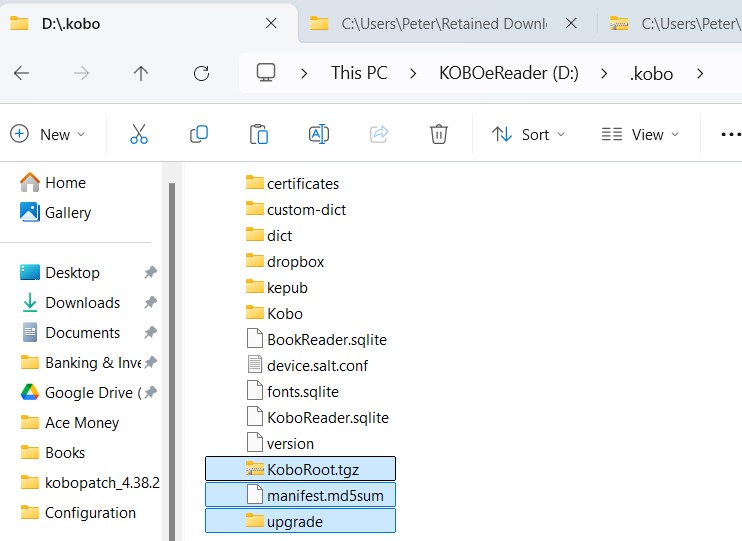Screen dimensions: 742x541
Task: Switch to the D:\.kobo tab
Action: pos(147,23)
